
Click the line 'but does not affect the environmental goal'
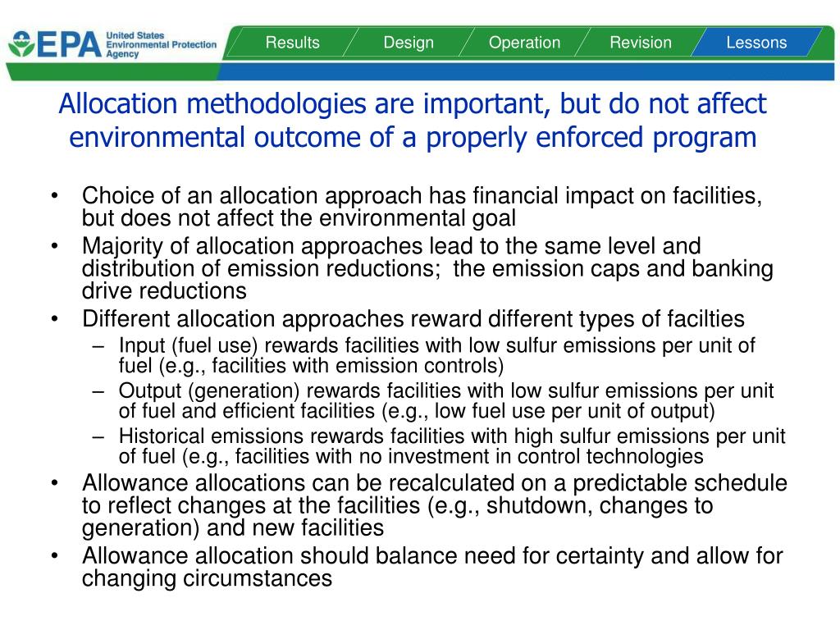coord(299,218)
